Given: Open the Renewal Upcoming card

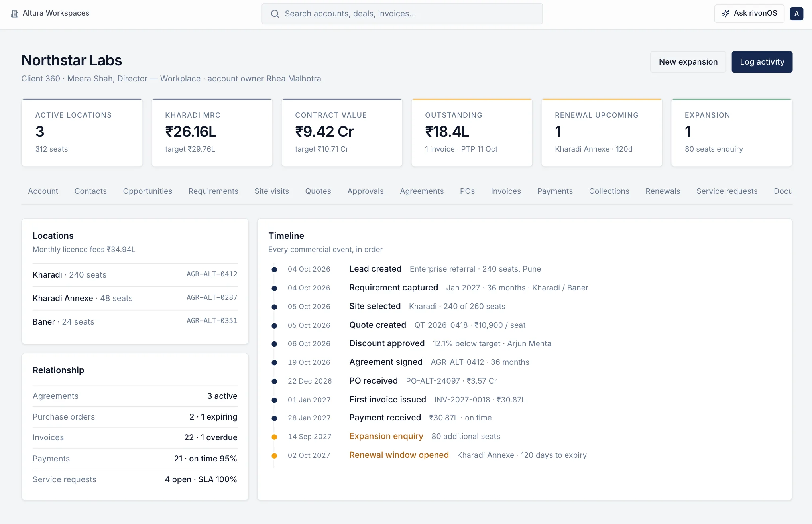Looking at the screenshot, I should coord(602,133).
